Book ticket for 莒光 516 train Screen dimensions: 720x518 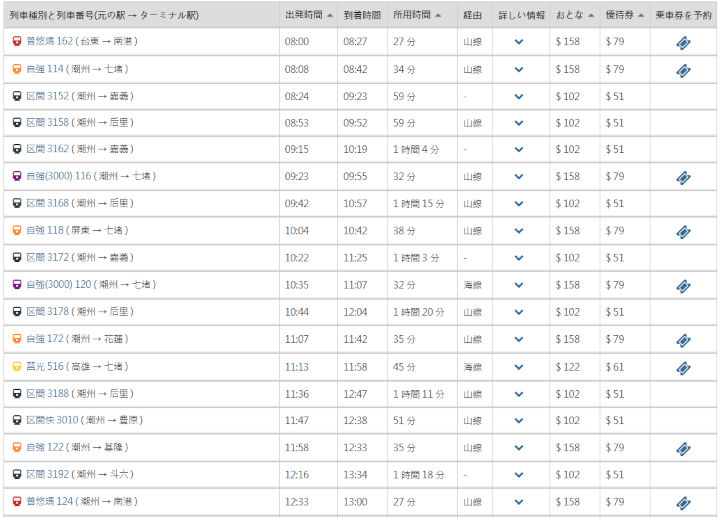[x=683, y=368]
